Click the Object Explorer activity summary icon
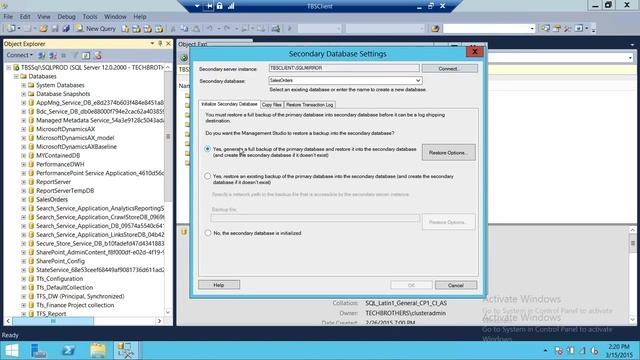This screenshot has width=640, height=360. click(x=98, y=55)
